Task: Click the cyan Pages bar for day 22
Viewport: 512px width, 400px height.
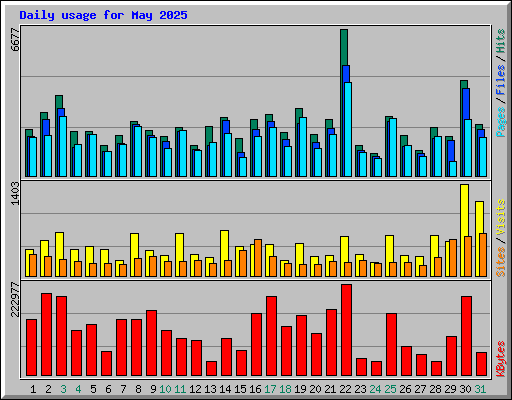Action: [x=348, y=130]
